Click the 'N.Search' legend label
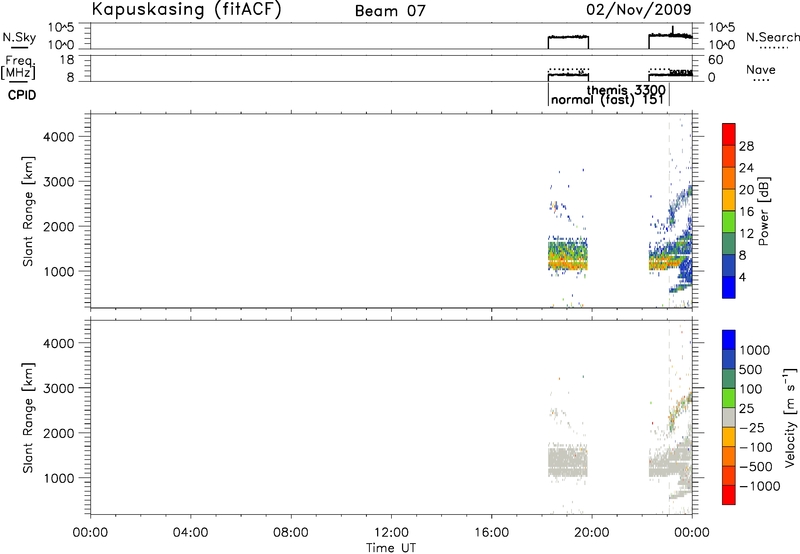 pyautogui.click(x=773, y=37)
